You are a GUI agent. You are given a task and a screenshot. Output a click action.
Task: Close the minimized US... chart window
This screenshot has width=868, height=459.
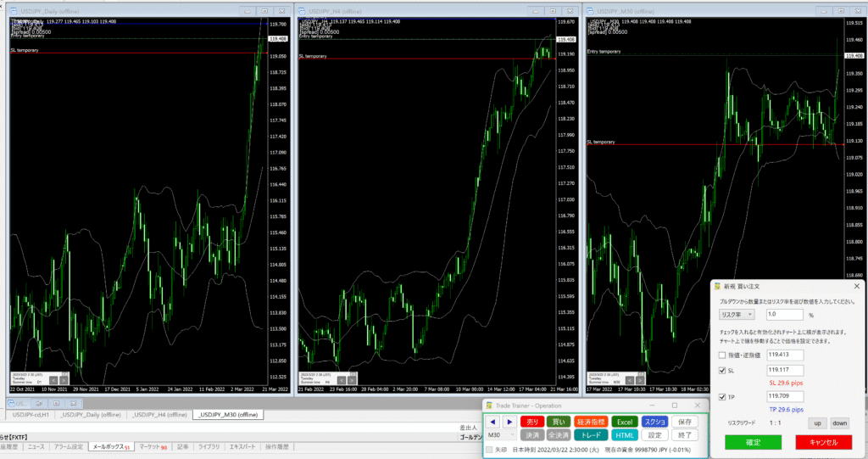click(x=73, y=404)
